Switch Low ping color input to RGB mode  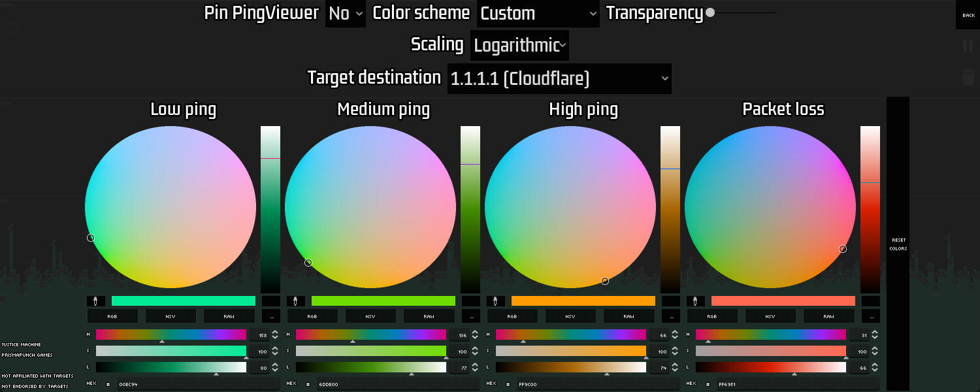tap(111, 316)
